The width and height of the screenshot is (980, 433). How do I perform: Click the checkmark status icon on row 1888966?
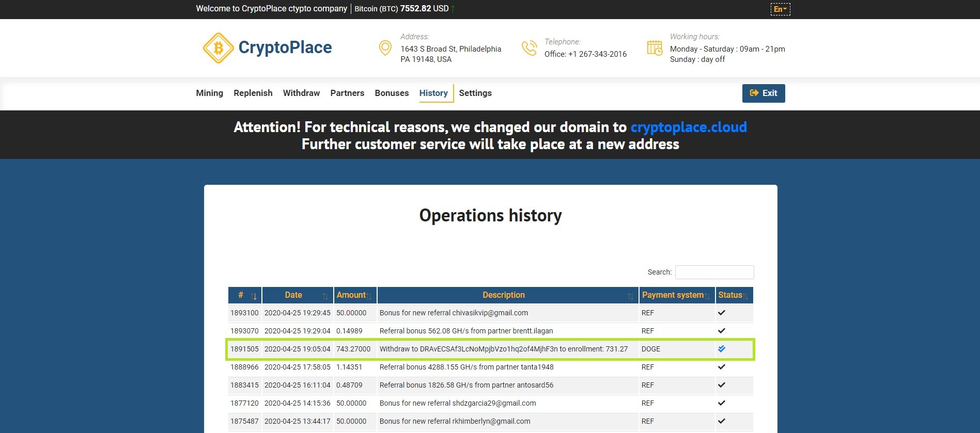tap(722, 367)
